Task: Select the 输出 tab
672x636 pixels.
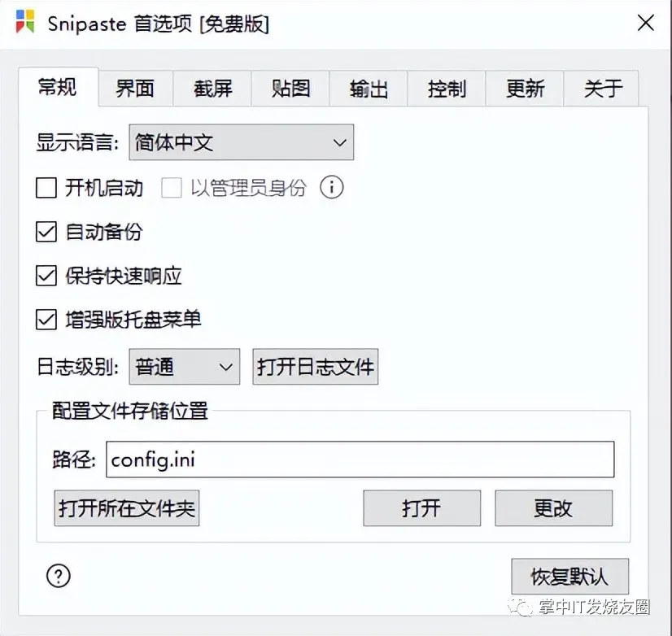Action: pyautogui.click(x=369, y=89)
